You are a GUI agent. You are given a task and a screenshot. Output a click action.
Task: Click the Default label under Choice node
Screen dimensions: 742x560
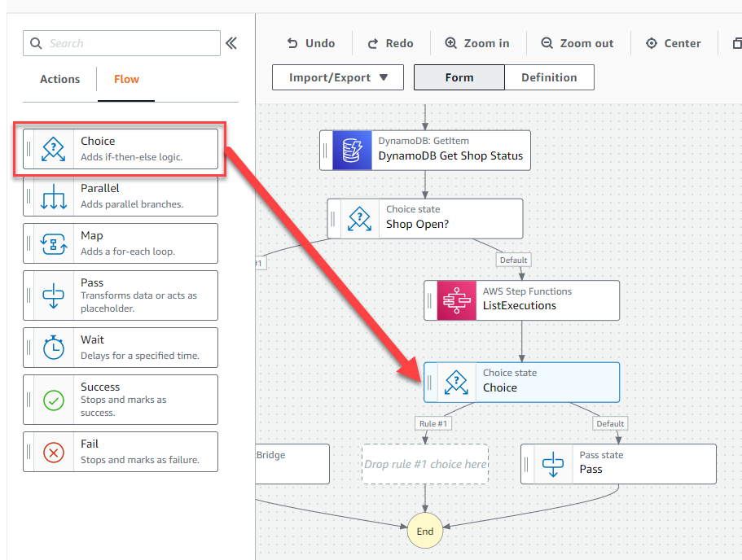tap(610, 424)
